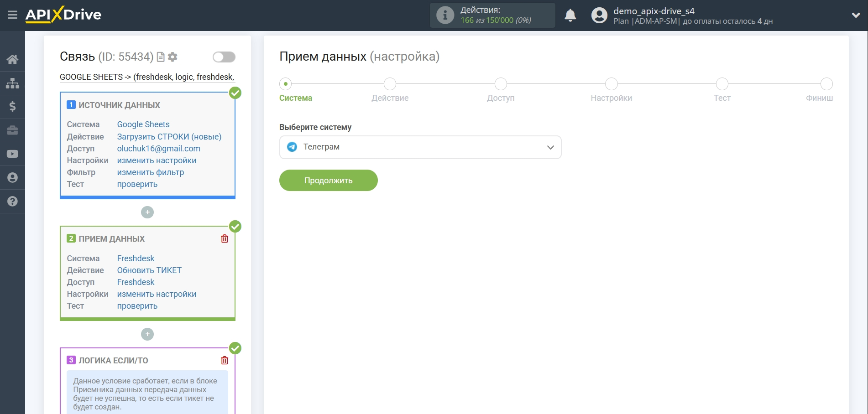Click Загрузить СТРОКИ (новые) link
868x414 pixels.
point(169,137)
